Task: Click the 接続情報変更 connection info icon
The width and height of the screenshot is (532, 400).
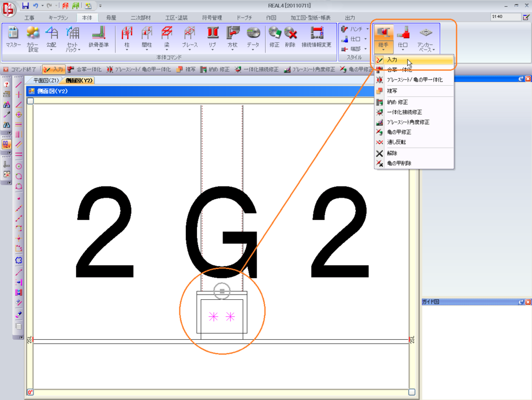Action: click(316, 33)
